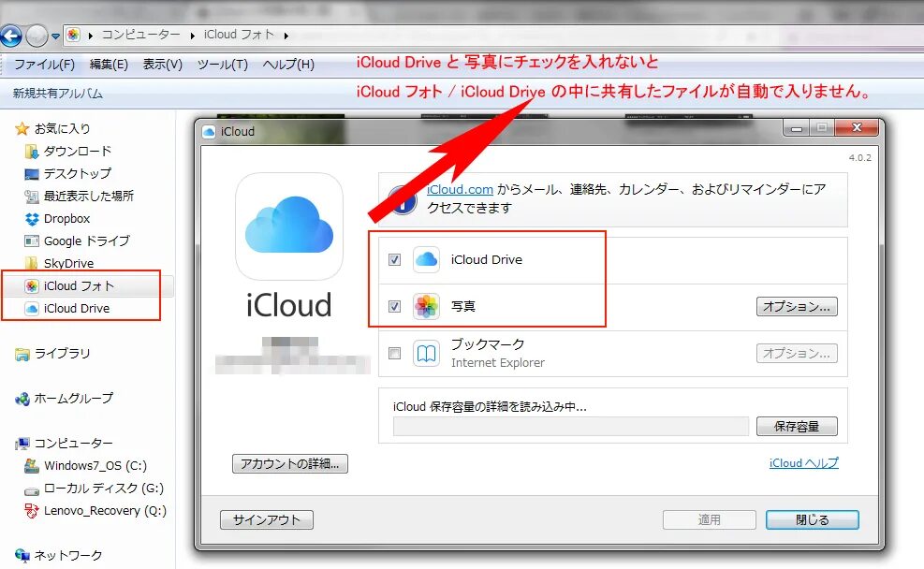
Task: Click the iCloud Drive sidebar icon
Action: [x=32, y=309]
